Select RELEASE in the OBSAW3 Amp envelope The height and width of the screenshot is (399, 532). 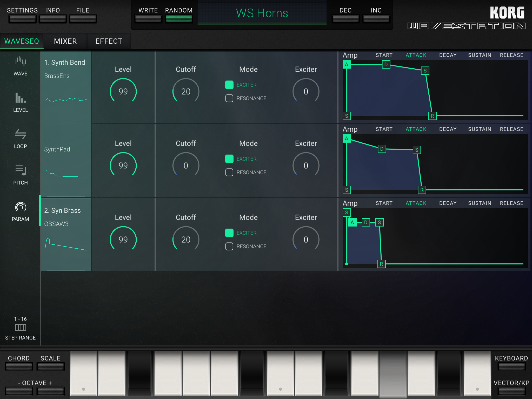511,203
